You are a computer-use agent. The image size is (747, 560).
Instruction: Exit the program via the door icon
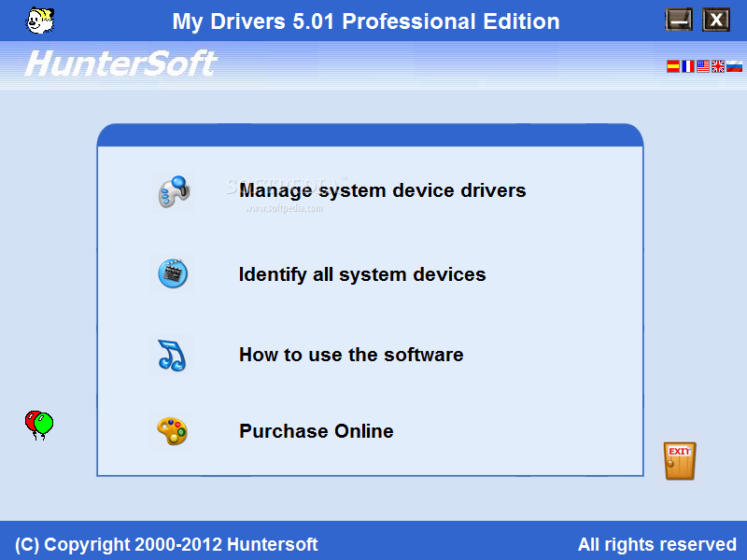pos(680,460)
